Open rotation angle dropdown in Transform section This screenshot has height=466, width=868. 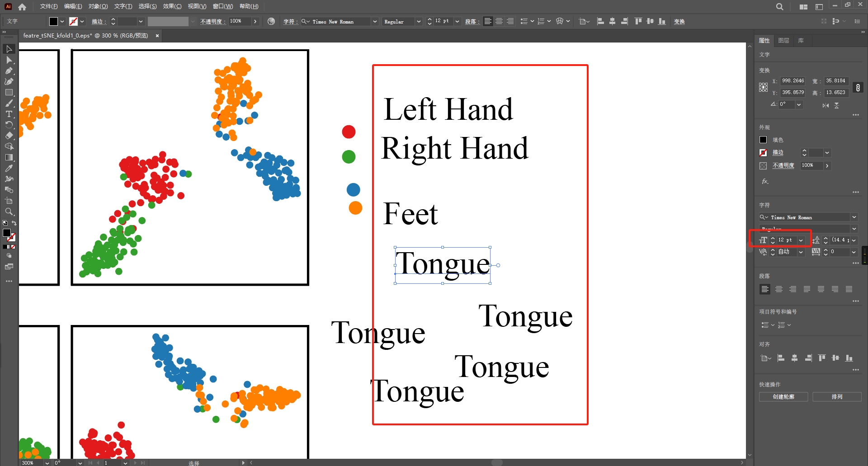tap(799, 104)
